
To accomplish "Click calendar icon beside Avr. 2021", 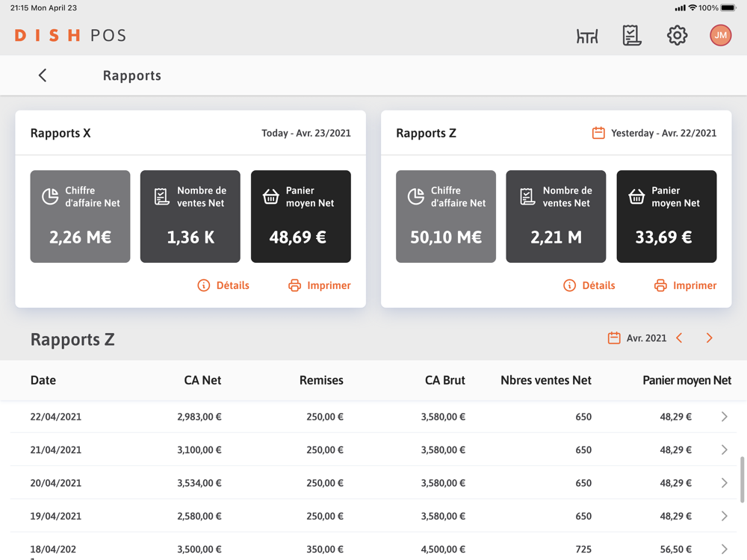I will pyautogui.click(x=614, y=338).
